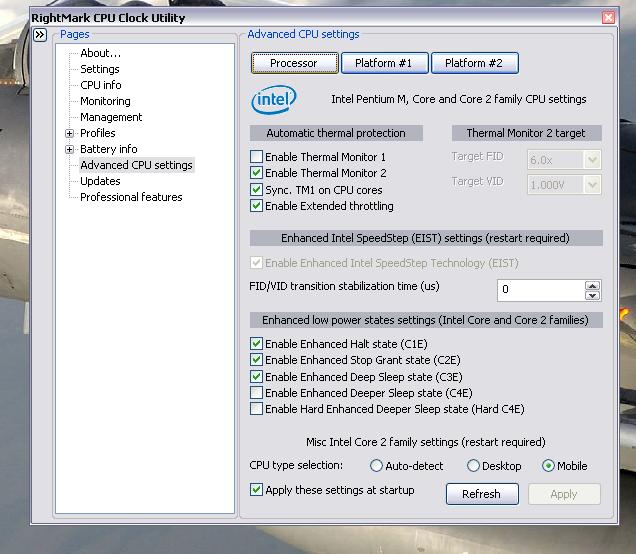This screenshot has width=636, height=554.
Task: Toggle Enhanced Halt state (C1E)
Action: pos(256,344)
